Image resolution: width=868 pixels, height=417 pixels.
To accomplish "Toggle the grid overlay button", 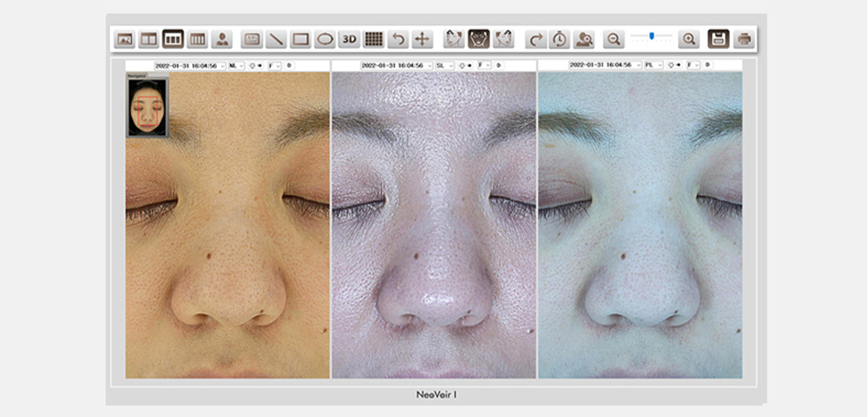I will click(373, 39).
